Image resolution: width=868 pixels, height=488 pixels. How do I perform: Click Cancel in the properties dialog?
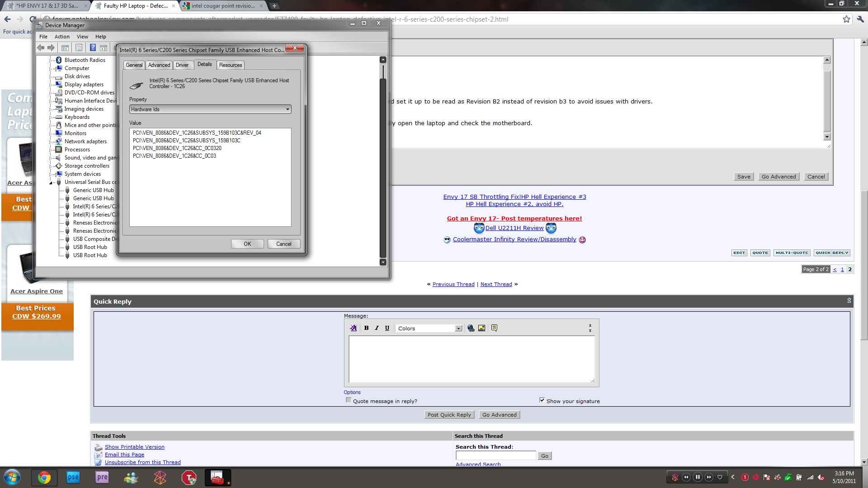284,244
